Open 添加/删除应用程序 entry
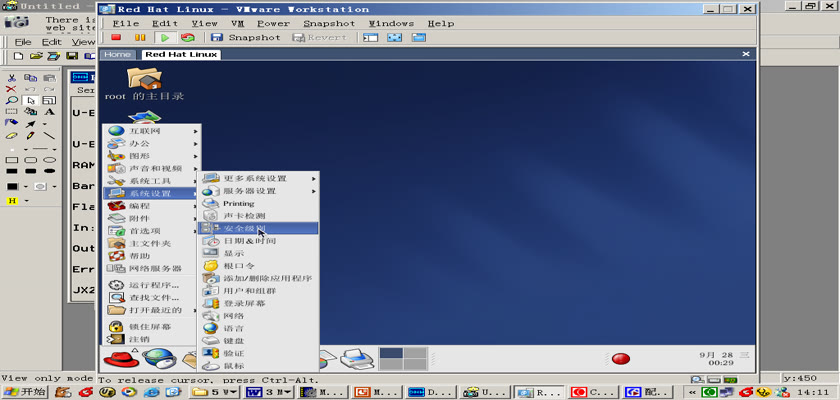This screenshot has height=400, width=840. click(259, 278)
